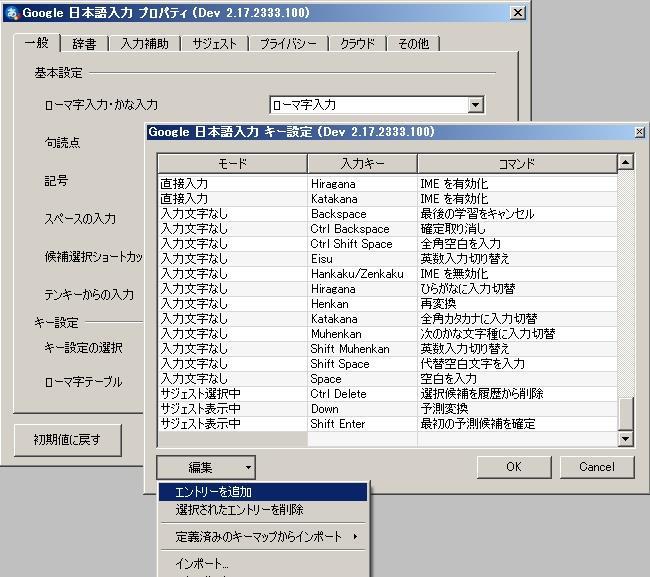Click the Eisu key cell

click(x=362, y=259)
